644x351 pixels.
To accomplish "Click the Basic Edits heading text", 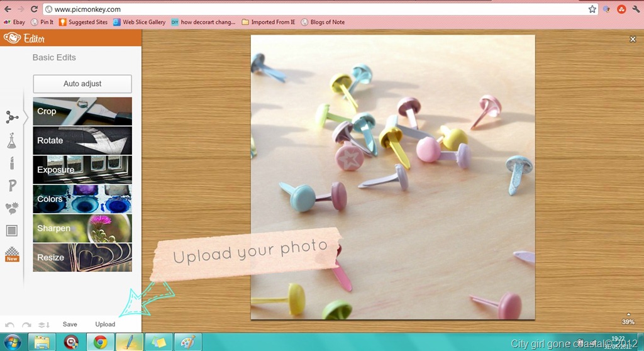I will pos(54,57).
